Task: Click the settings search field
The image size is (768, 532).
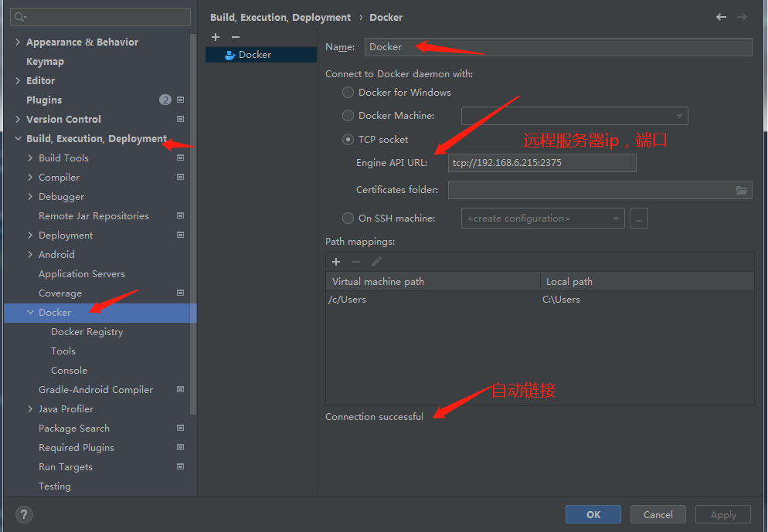Action: [x=100, y=17]
